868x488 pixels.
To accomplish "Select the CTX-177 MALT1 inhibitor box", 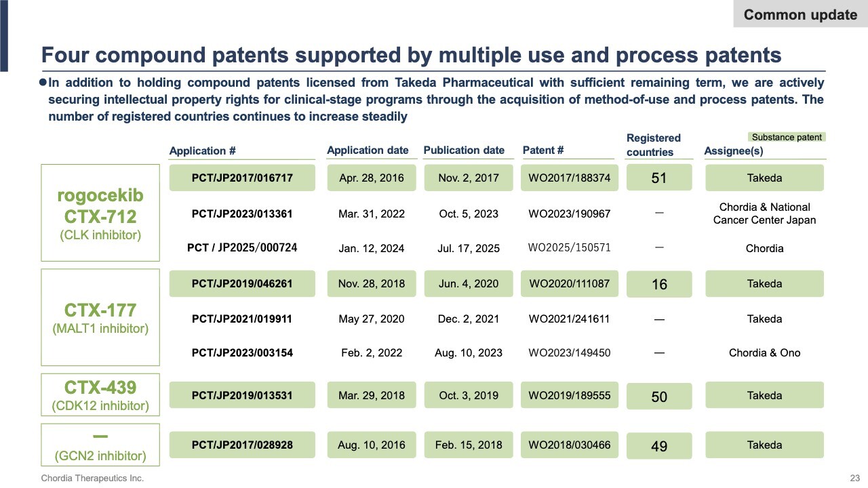I will click(x=100, y=317).
